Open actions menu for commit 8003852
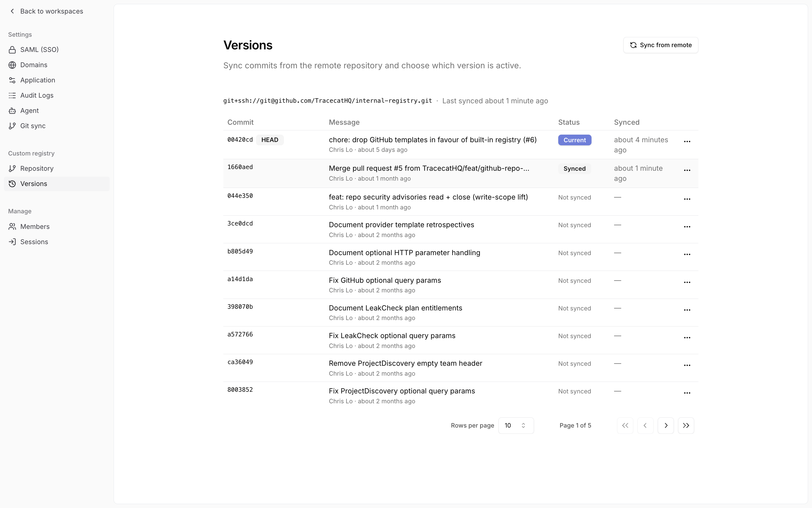This screenshot has width=812, height=508. (687, 393)
